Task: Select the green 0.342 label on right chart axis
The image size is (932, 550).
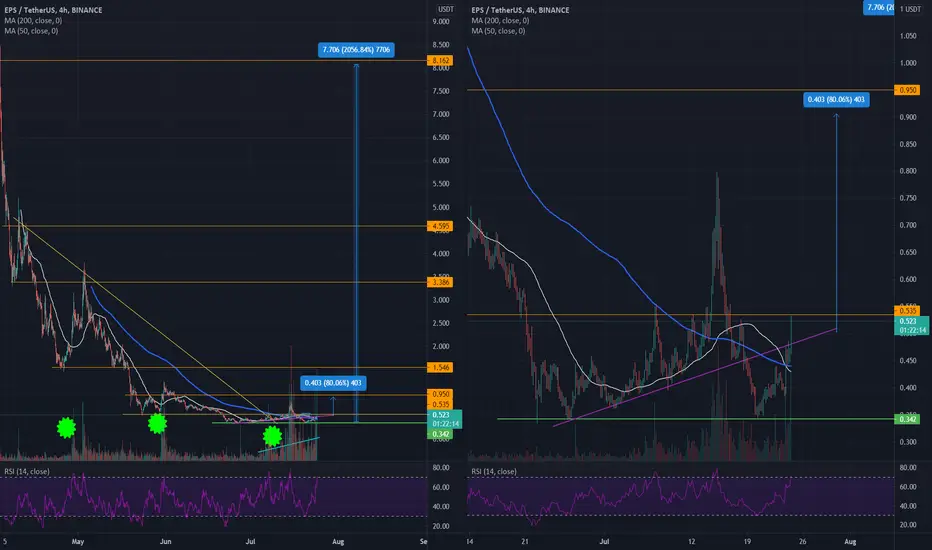Action: tap(907, 419)
